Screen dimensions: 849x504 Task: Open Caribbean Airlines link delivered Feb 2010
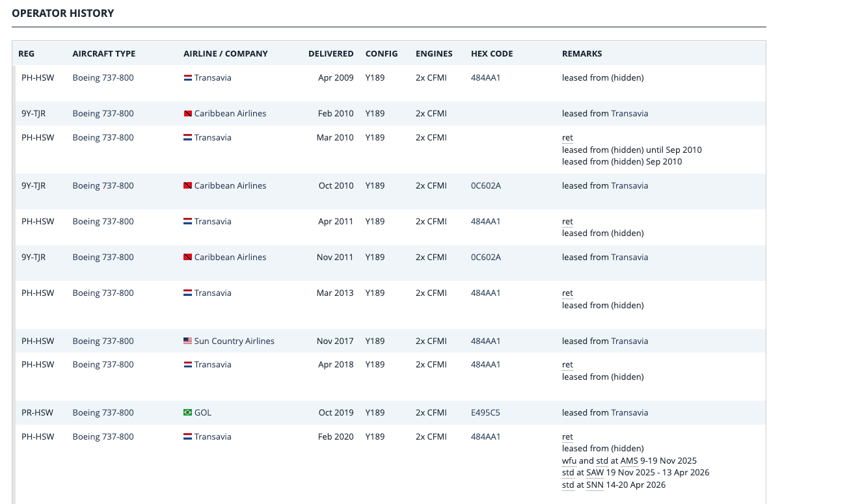(230, 114)
